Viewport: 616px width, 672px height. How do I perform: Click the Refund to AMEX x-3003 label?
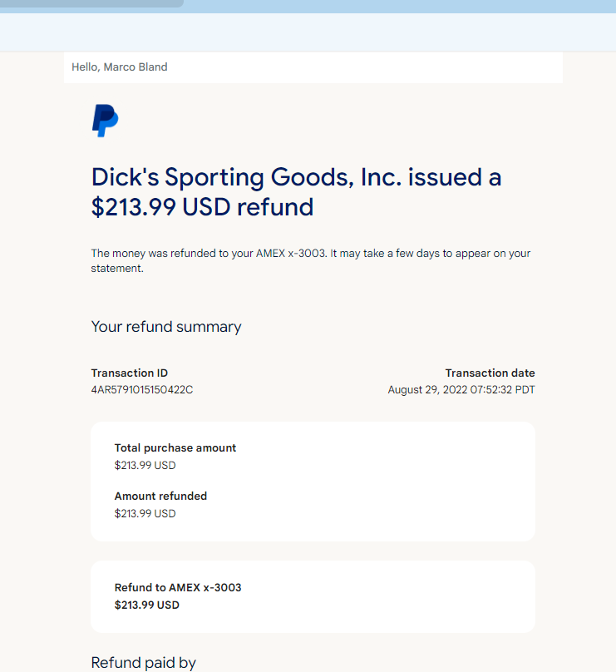(x=178, y=587)
